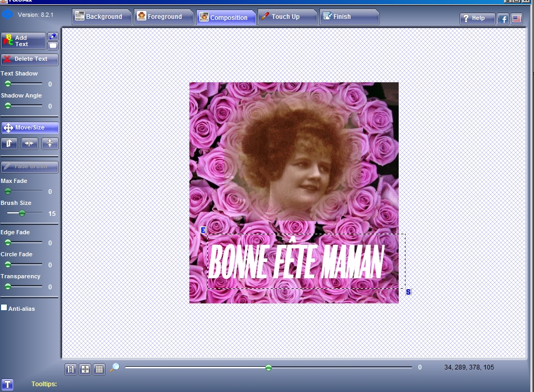Screen dimensions: 534x392
Task: Switch to the Background tab
Action: tap(101, 17)
